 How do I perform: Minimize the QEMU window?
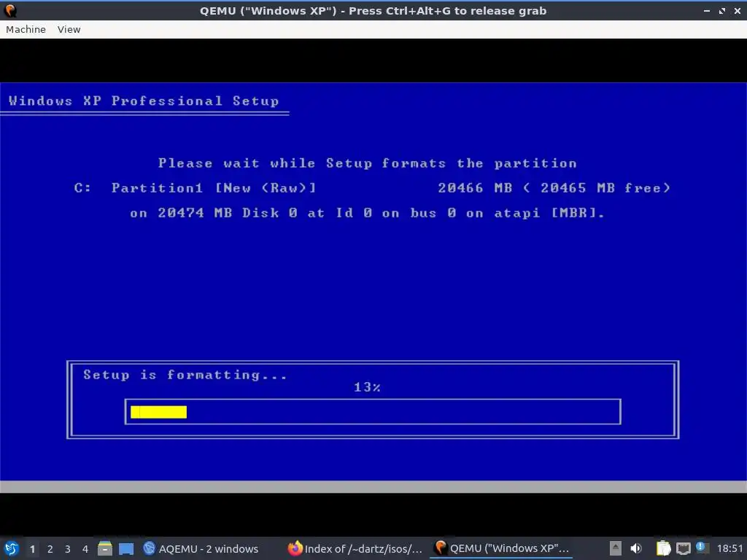coord(707,10)
